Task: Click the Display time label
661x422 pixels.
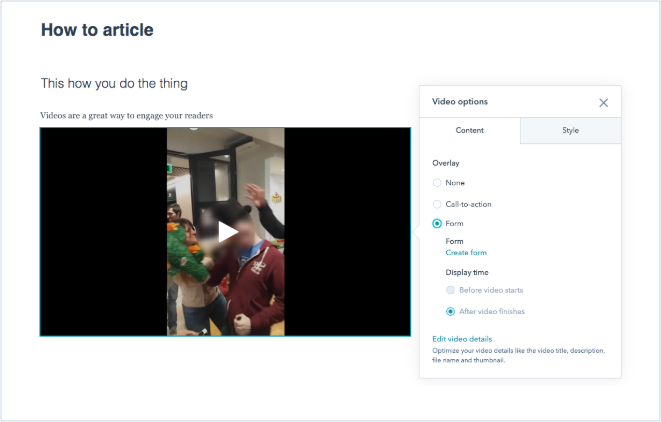Action: click(x=467, y=272)
